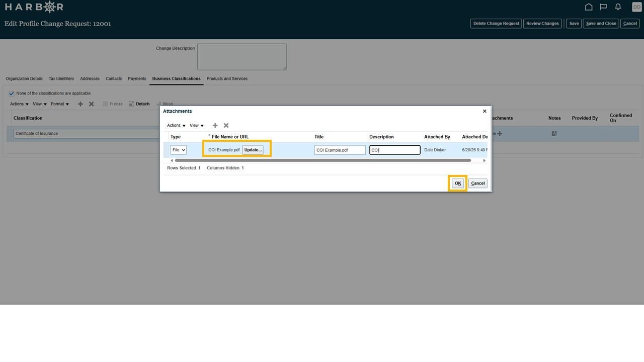This screenshot has width=644, height=362.
Task: Click the Title field COI Example.pdf
Action: point(340,150)
